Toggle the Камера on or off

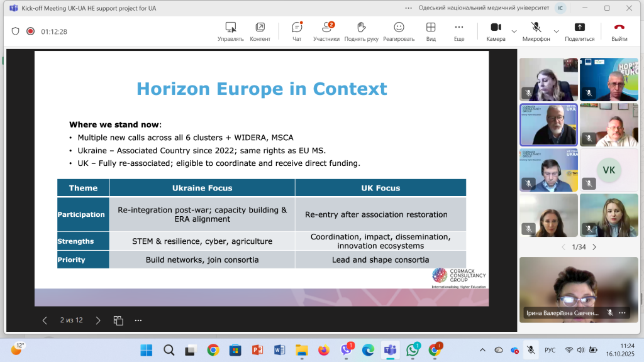tap(496, 31)
